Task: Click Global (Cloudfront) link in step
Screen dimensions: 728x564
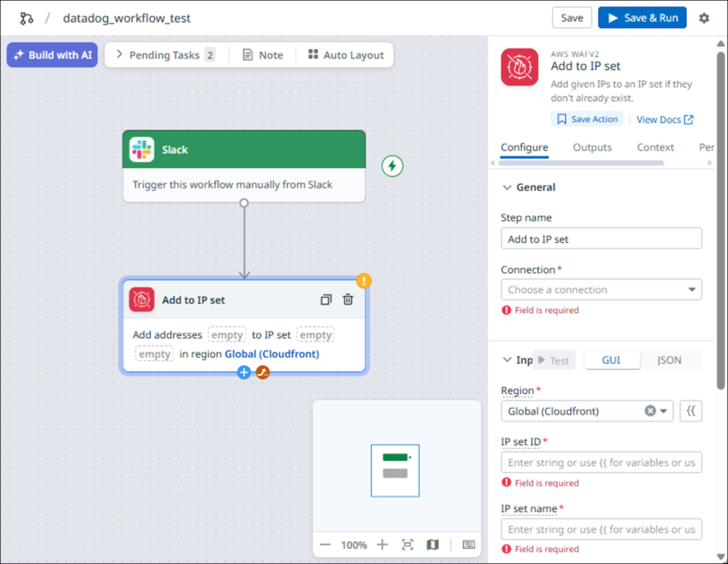Action: pyautogui.click(x=272, y=354)
